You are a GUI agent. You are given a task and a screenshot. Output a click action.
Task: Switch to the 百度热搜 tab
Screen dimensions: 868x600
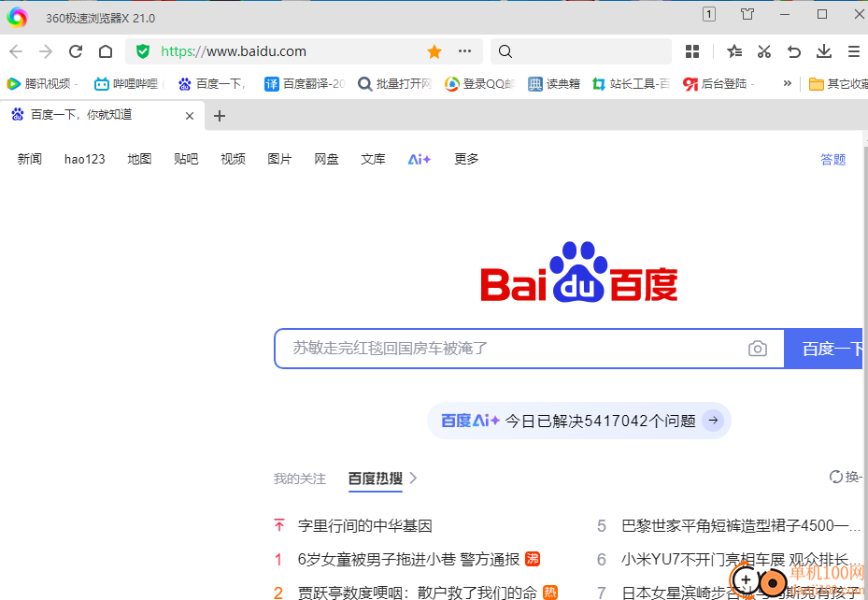(376, 479)
